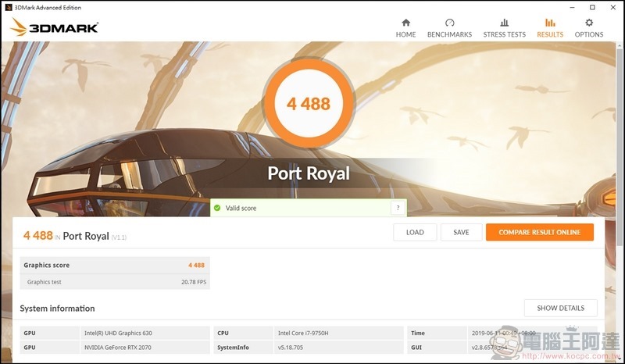Viewport: 625px width, 364px height.
Task: Click the 20.78 FPS value
Action: [194, 282]
